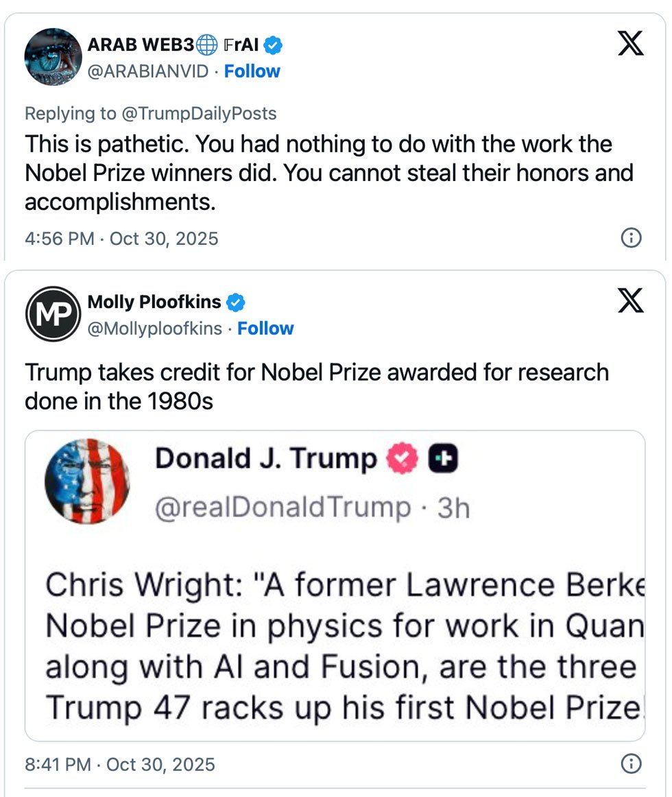672x797 pixels.
Task: Click the flag-painted Trump avatar in the embedded post
Action: pyautogui.click(x=87, y=481)
